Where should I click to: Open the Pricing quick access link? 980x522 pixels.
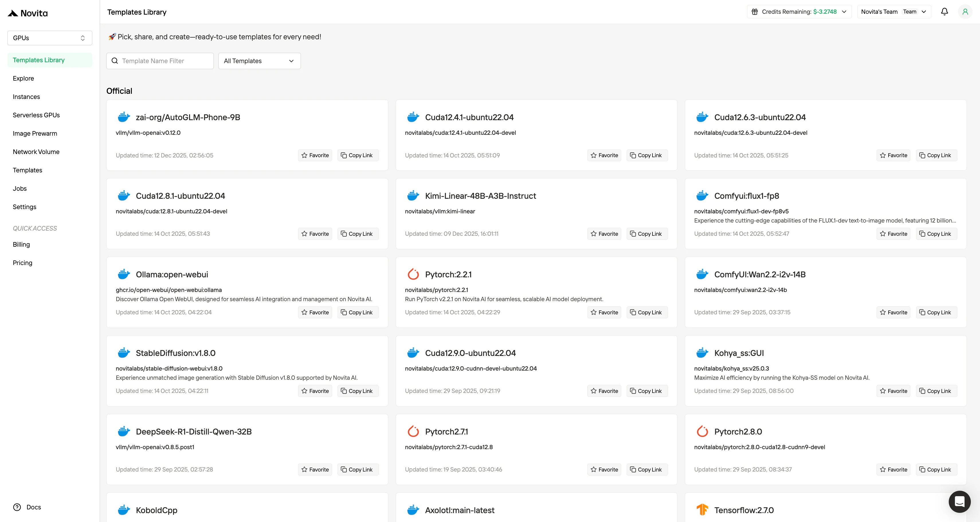coord(50,263)
